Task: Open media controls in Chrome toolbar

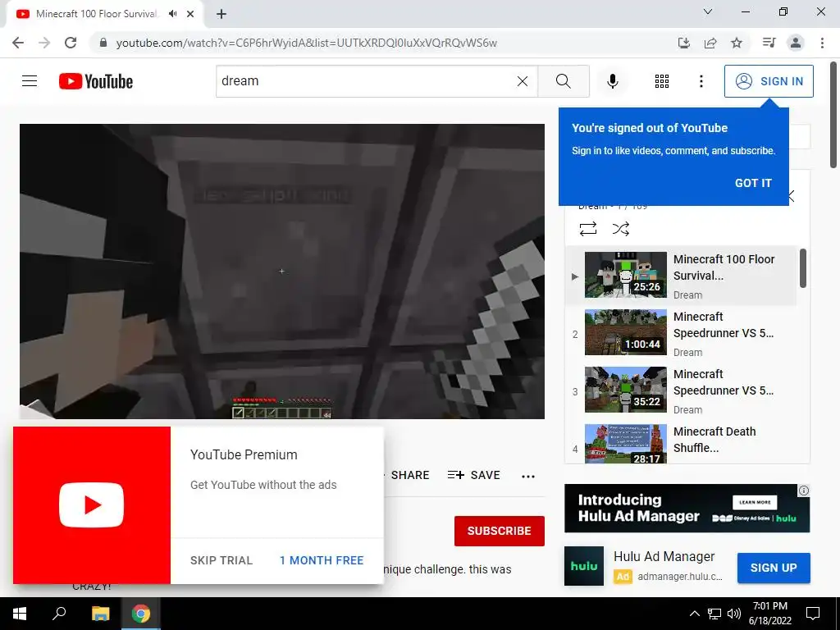Action: (769, 43)
